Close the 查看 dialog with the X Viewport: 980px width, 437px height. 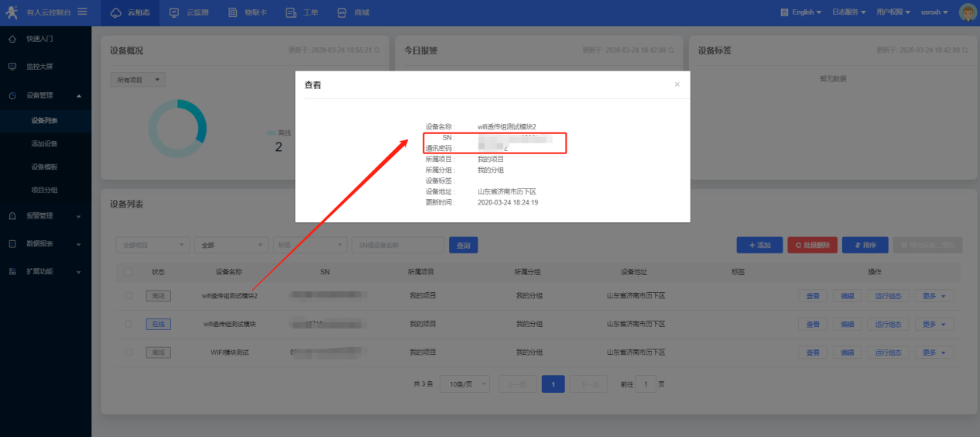coord(677,84)
